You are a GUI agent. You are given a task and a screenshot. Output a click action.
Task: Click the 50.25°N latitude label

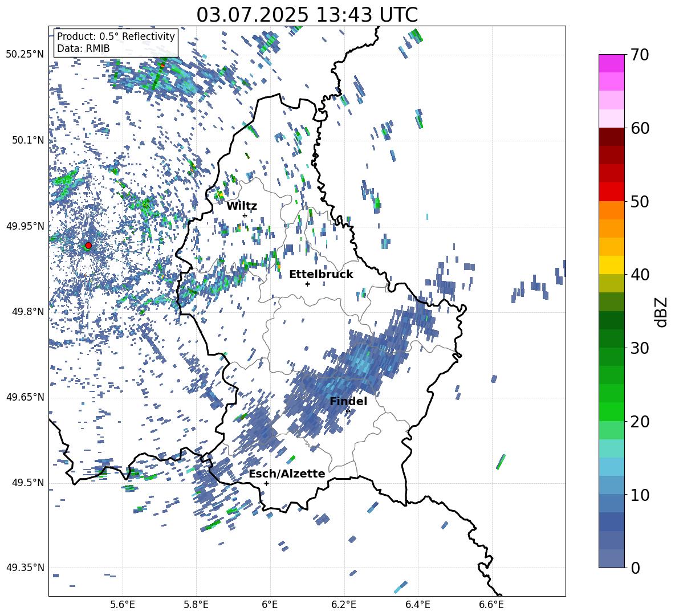(x=25, y=55)
